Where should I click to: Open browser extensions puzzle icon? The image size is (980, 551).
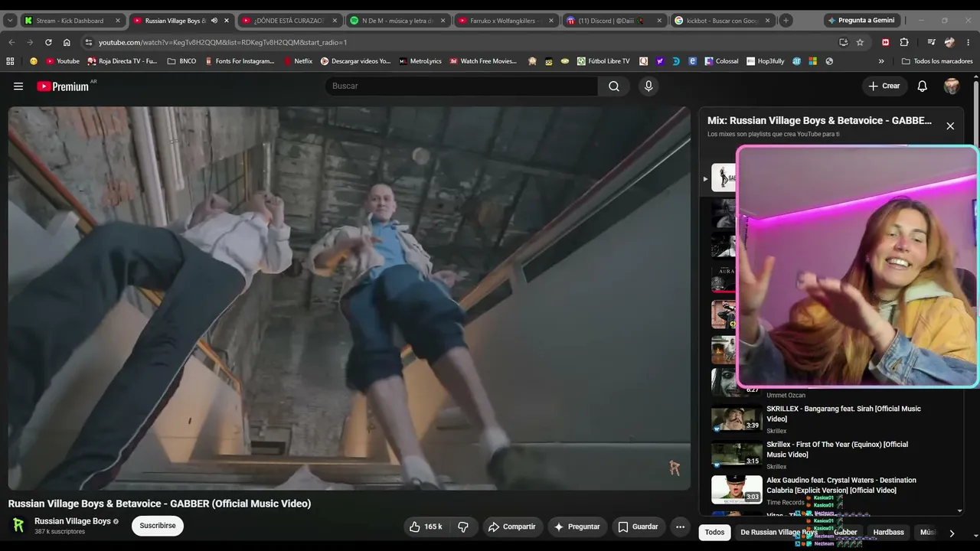904,42
